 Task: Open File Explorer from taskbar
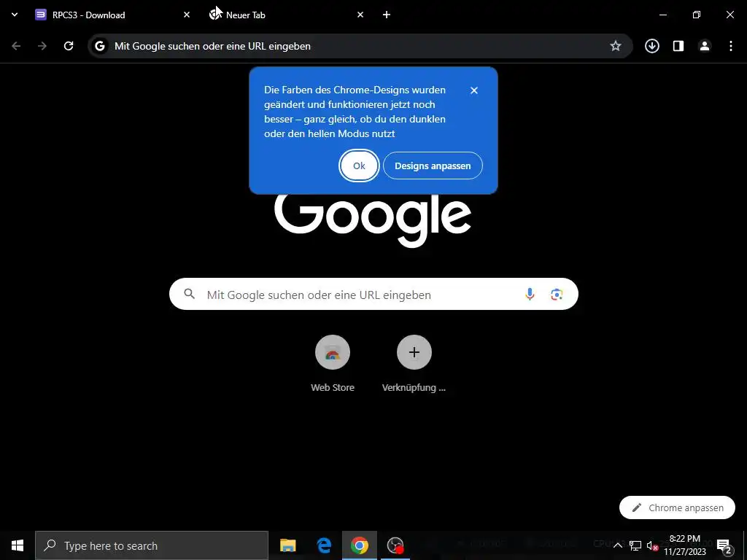(x=287, y=545)
